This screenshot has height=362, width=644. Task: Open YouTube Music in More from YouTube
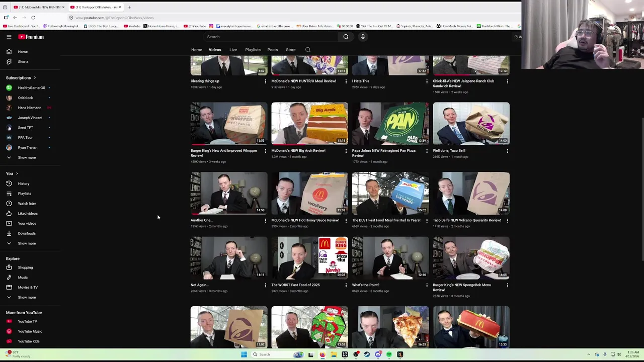[30, 331]
